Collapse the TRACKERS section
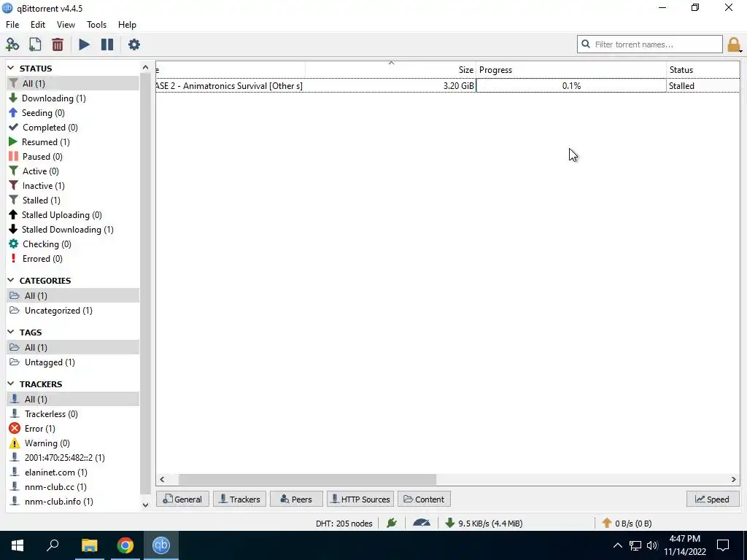The image size is (747, 560). point(11,384)
